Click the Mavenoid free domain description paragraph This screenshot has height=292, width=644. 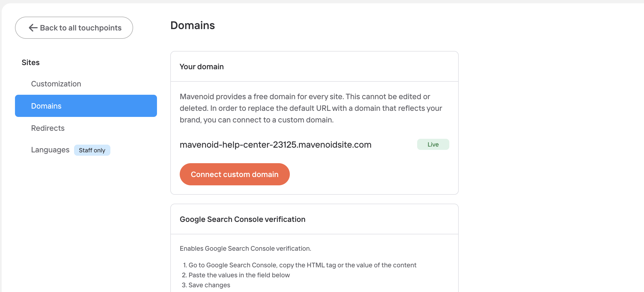[311, 108]
